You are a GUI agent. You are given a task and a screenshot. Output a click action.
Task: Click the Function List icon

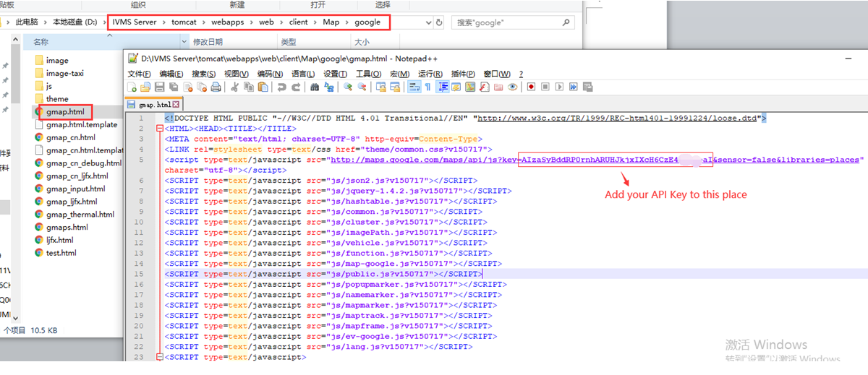(x=485, y=87)
